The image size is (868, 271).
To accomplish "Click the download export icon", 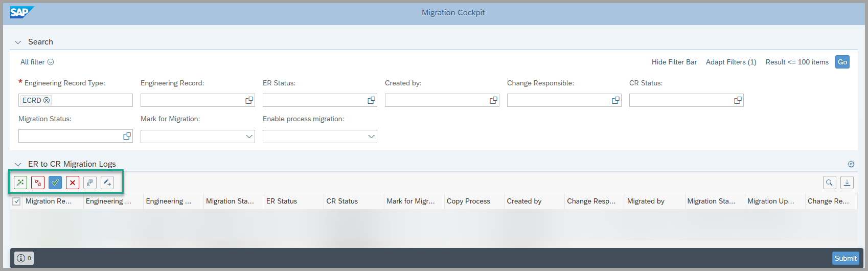I will coord(847,183).
